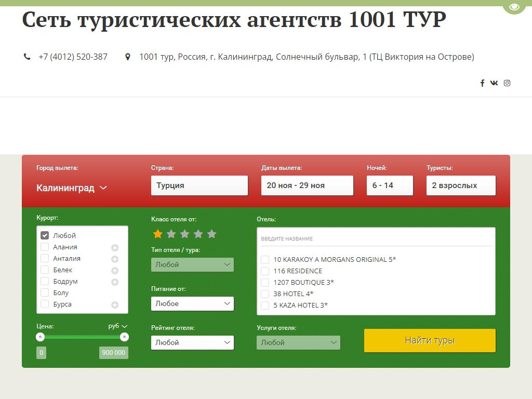This screenshot has width=532, height=399.
Task: Expand Alanya resort plus icon
Action: (115, 248)
